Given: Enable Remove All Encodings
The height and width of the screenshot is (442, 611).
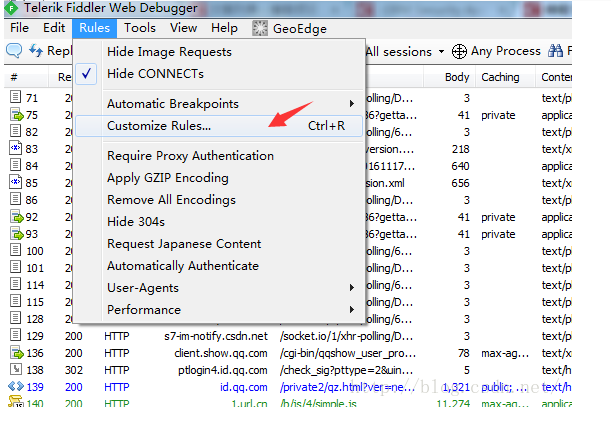Looking at the screenshot, I should pos(219,200).
